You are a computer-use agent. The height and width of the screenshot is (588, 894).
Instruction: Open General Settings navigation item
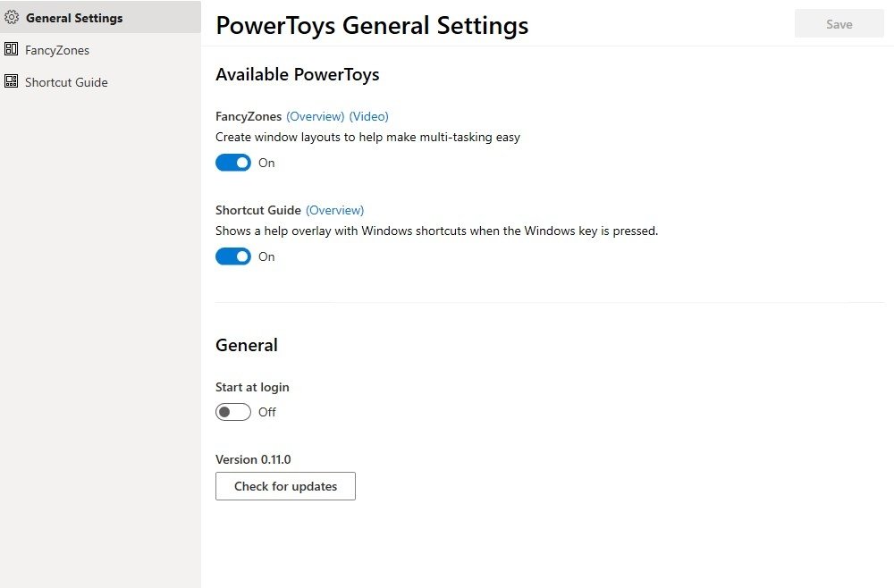(x=100, y=17)
